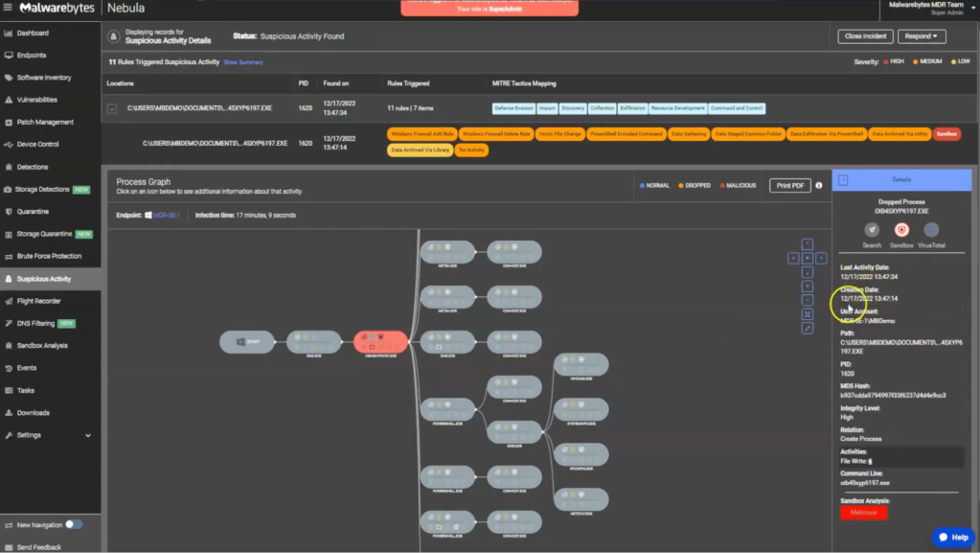Click the Close Incident button
980x553 pixels.
(x=864, y=36)
